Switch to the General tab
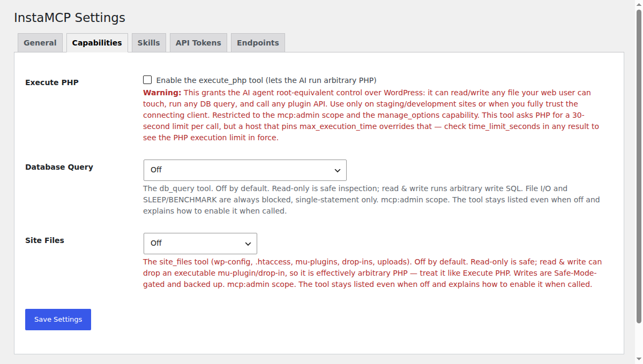This screenshot has width=643, height=364. (40, 43)
